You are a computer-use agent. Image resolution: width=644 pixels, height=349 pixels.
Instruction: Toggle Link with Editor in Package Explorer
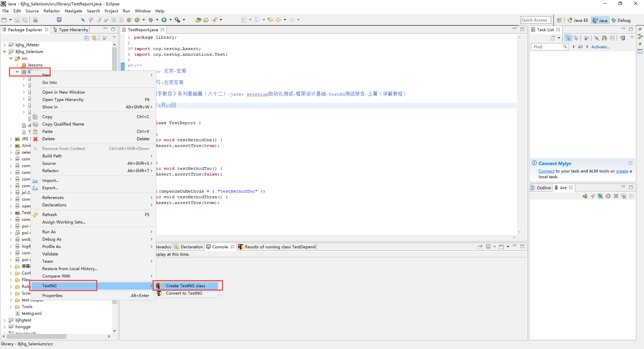coord(94,38)
